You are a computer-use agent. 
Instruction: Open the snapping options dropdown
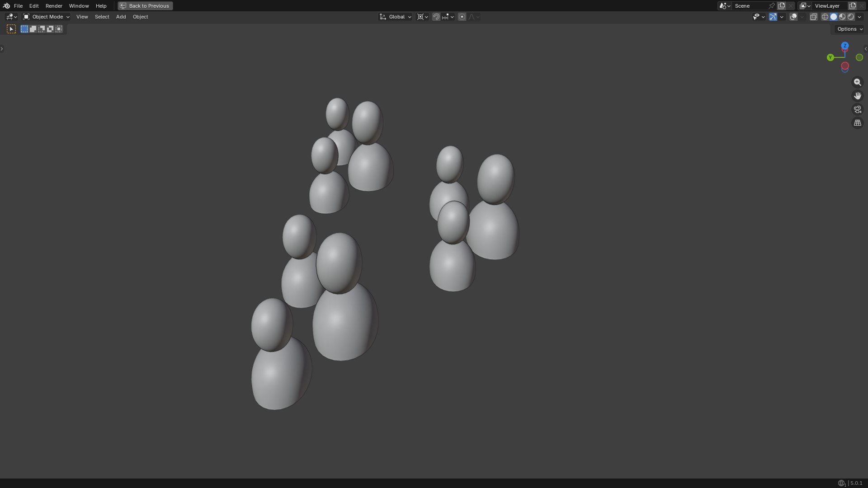[x=448, y=17]
